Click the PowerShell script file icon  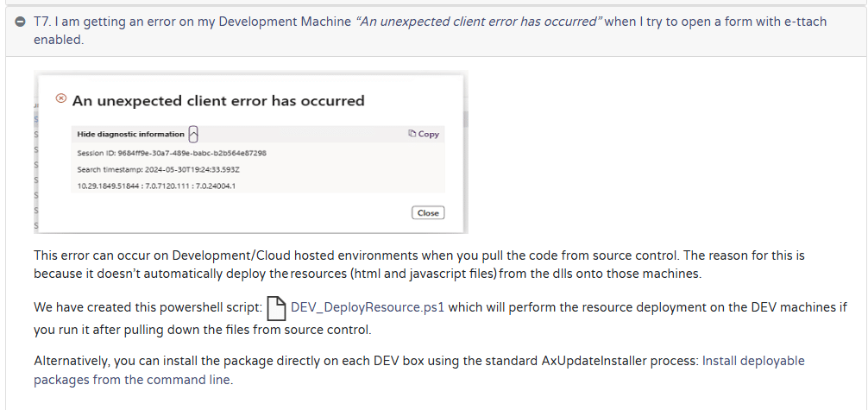tap(276, 307)
